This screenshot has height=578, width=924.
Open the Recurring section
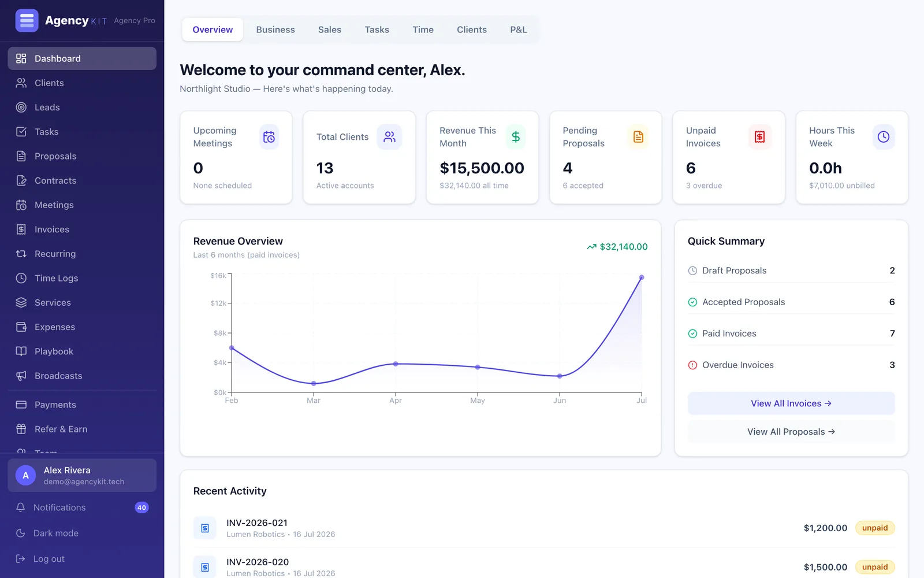point(82,254)
